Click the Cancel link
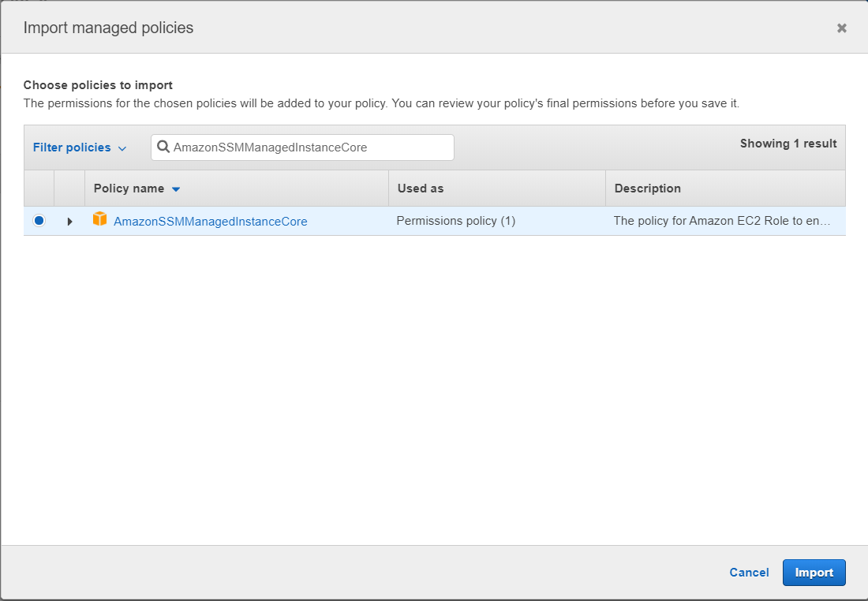 (x=749, y=573)
